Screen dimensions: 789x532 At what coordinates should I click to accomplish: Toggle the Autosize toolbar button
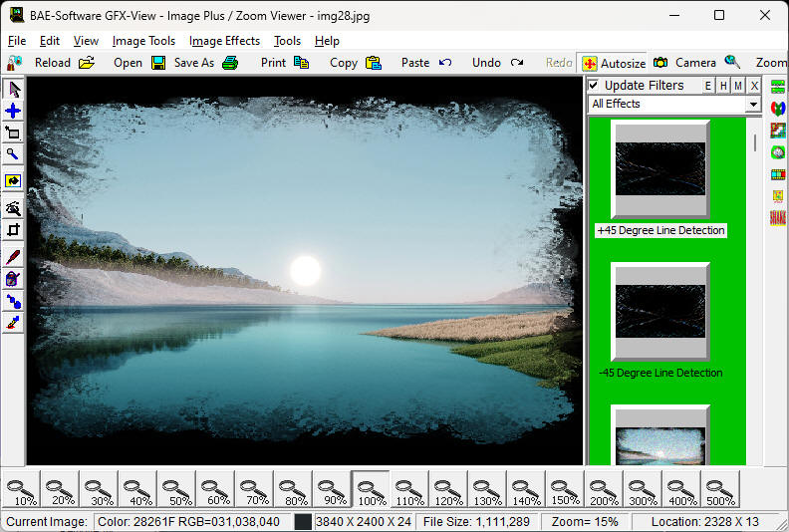tap(613, 64)
